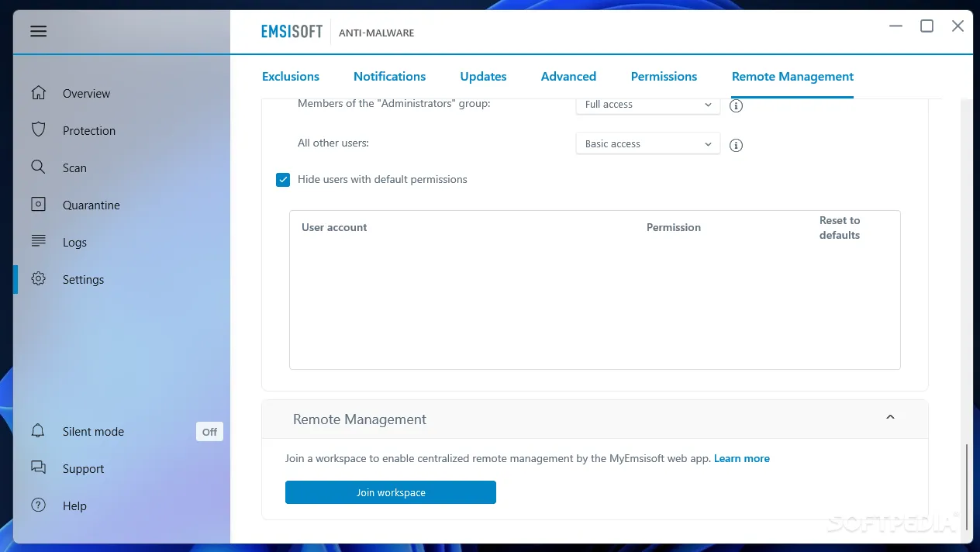Viewport: 980px width, 552px height.
Task: Click the User account column header
Action: click(x=334, y=227)
